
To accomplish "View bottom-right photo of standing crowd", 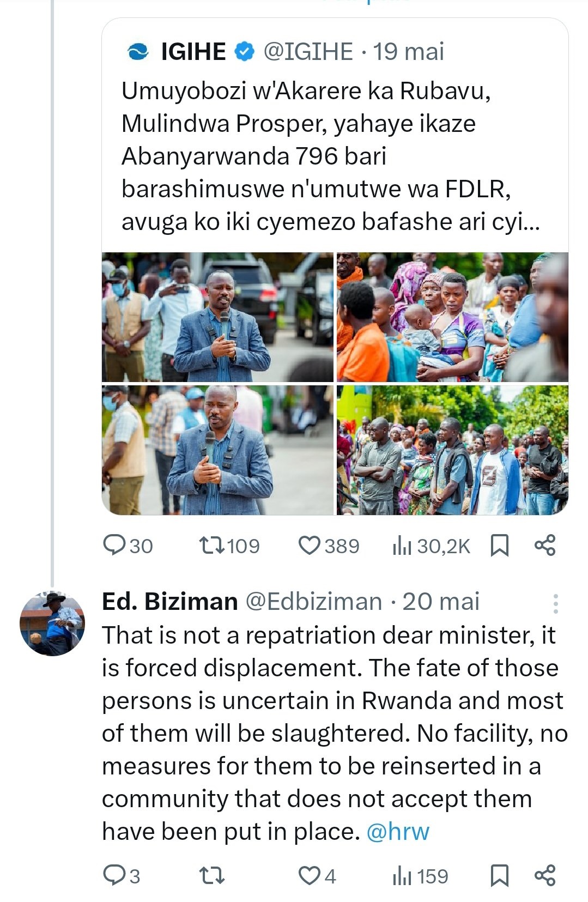I will point(452,450).
